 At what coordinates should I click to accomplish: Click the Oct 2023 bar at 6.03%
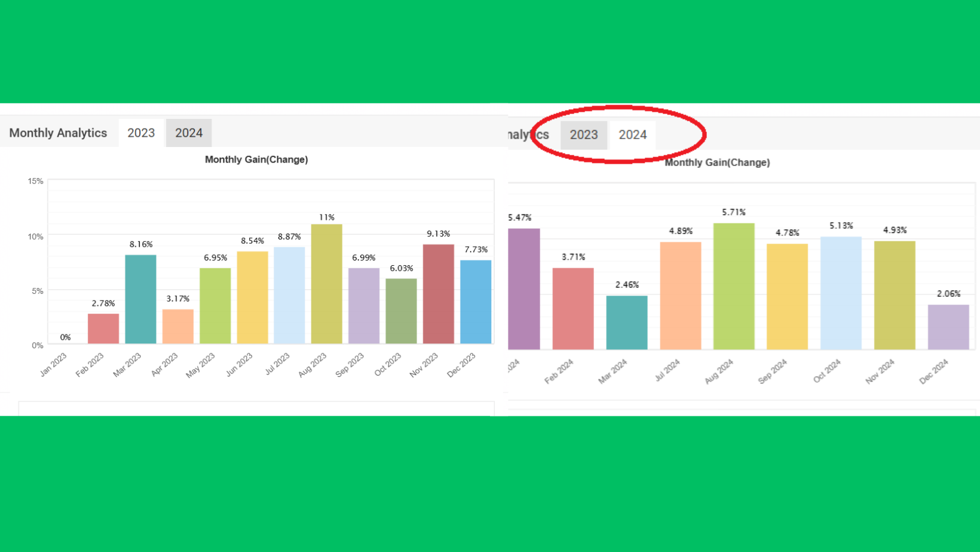(401, 311)
